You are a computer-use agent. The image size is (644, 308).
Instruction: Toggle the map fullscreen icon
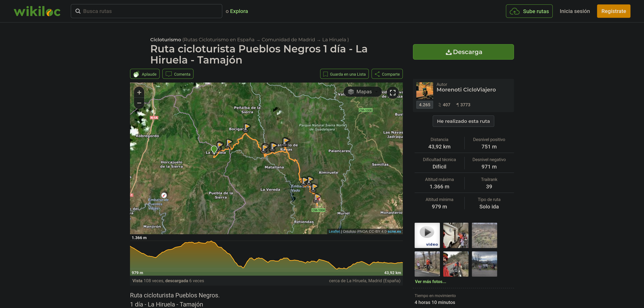tap(393, 93)
